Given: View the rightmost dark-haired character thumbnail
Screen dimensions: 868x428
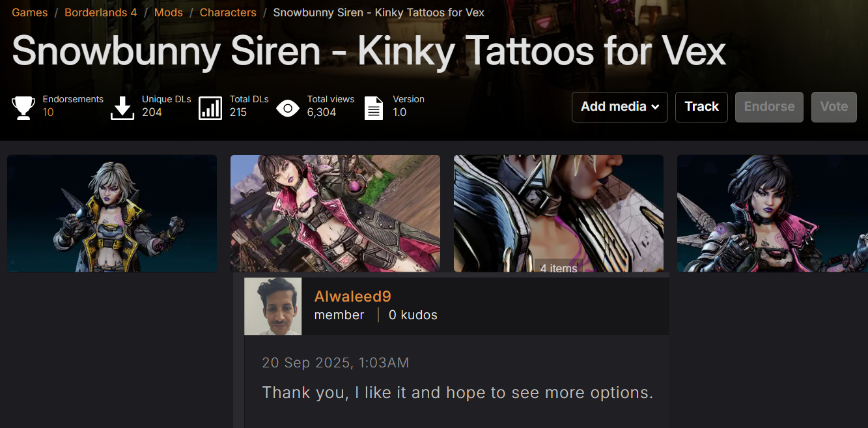Looking at the screenshot, I should pyautogui.click(x=772, y=213).
